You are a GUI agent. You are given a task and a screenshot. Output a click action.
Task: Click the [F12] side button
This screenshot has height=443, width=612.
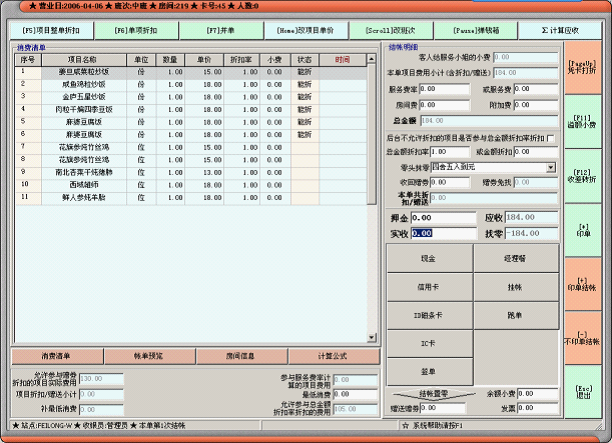(x=582, y=176)
